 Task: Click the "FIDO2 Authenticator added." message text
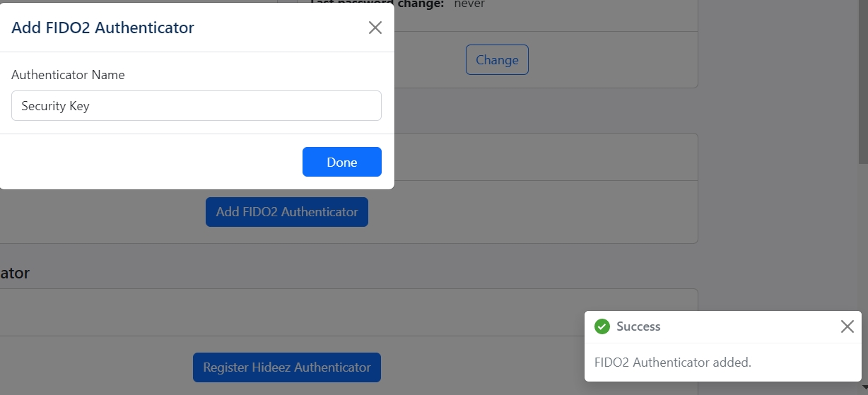coord(672,362)
